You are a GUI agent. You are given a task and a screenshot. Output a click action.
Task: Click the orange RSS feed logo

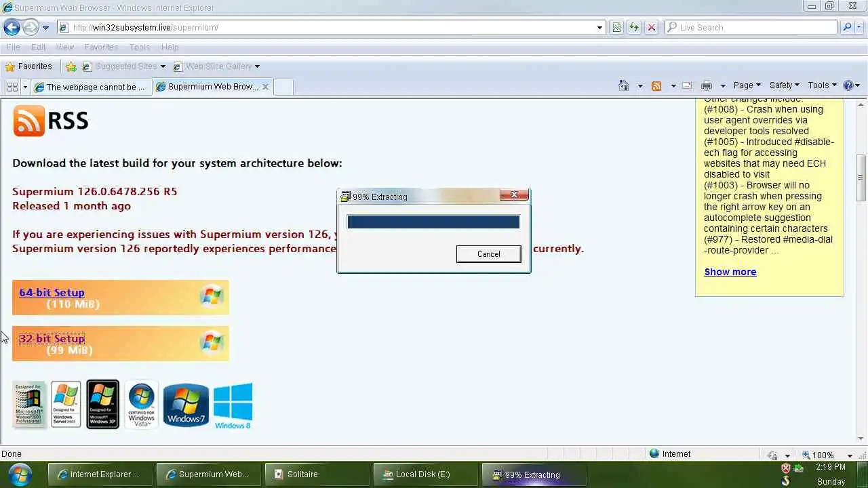click(x=29, y=121)
